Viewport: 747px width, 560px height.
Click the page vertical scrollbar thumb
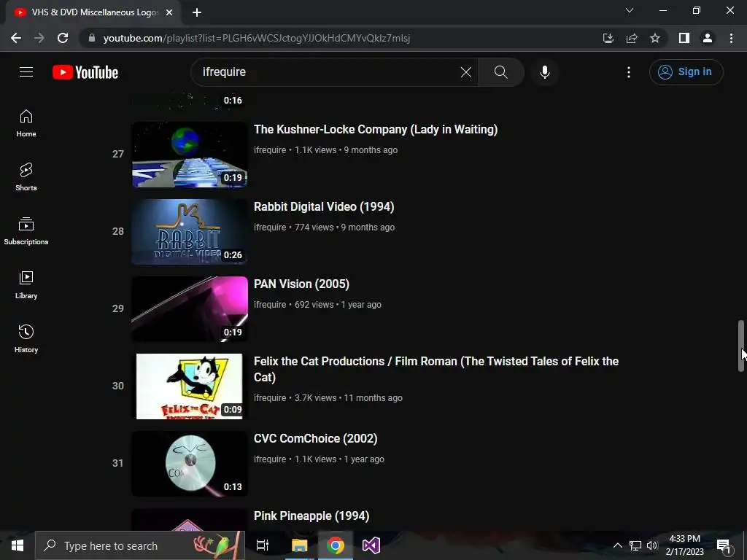[x=741, y=346]
